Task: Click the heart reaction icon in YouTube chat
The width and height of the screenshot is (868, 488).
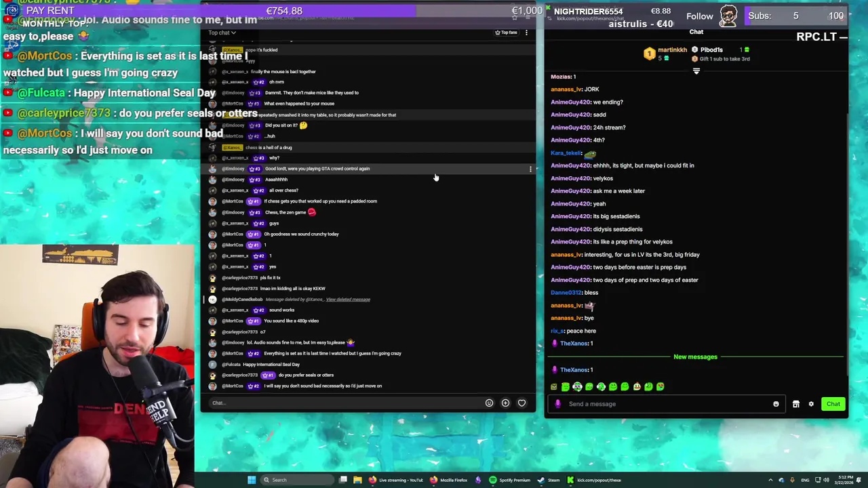Action: (521, 403)
